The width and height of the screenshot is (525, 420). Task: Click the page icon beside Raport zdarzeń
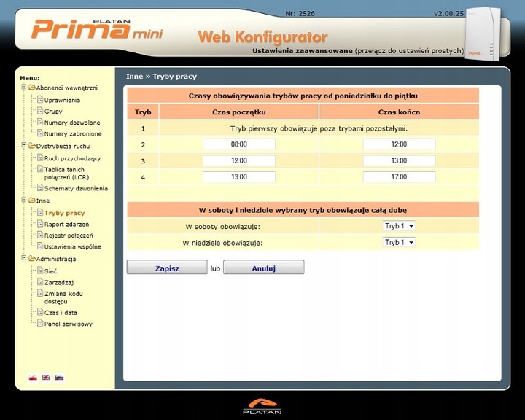40,224
